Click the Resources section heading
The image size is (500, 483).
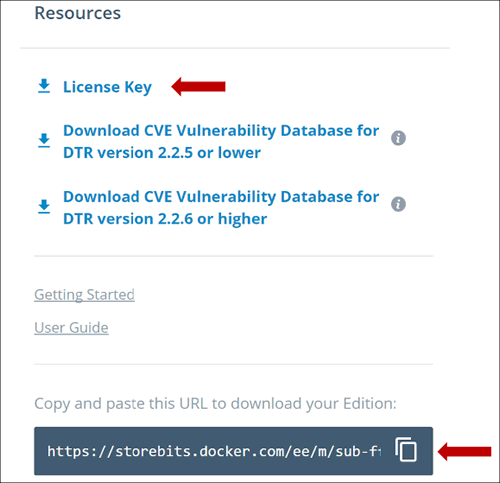(x=78, y=13)
